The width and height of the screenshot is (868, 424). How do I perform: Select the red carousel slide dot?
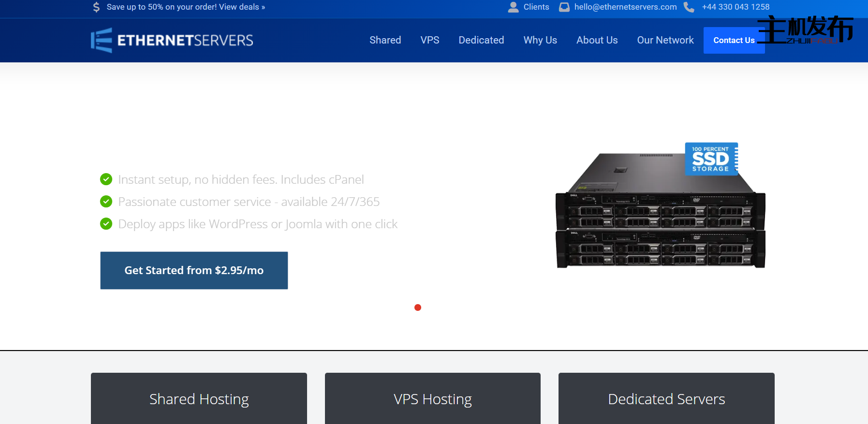pos(418,307)
